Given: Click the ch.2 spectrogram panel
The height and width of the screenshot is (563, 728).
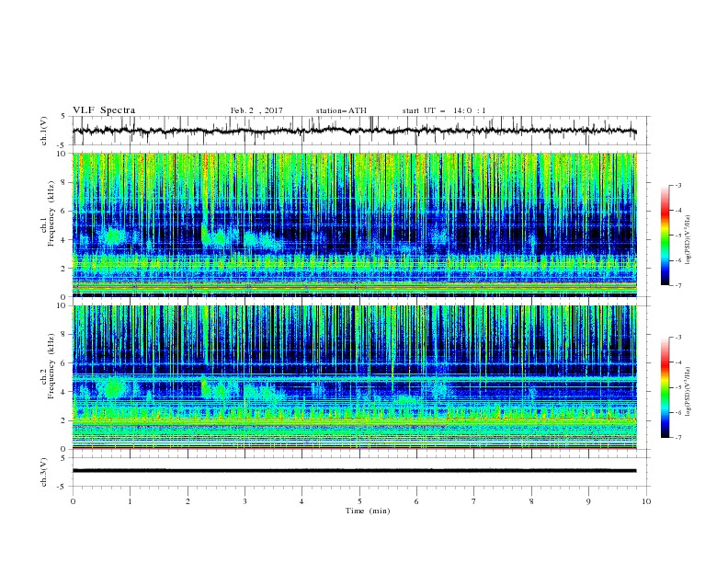Looking at the screenshot, I should pyautogui.click(x=354, y=377).
